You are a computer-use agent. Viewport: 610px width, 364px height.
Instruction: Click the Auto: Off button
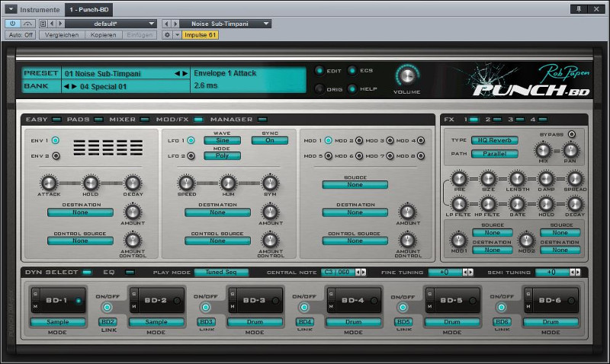tap(21, 35)
